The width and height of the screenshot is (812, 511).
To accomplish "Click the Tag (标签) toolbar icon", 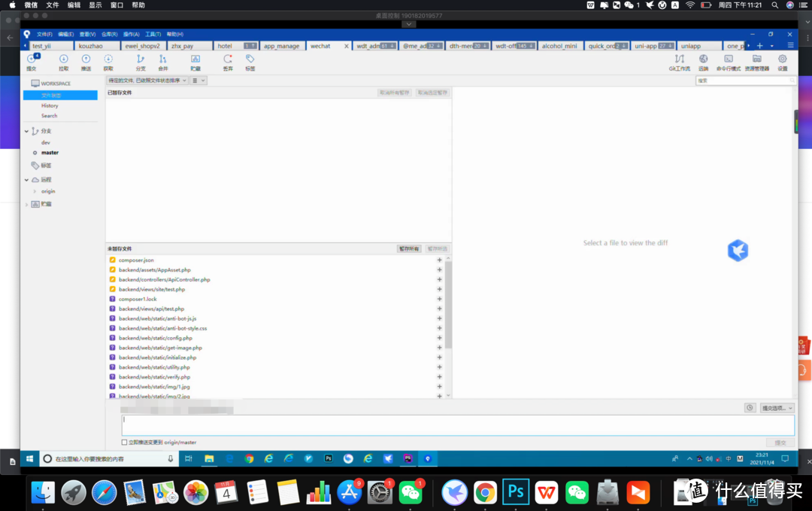I will pos(250,62).
